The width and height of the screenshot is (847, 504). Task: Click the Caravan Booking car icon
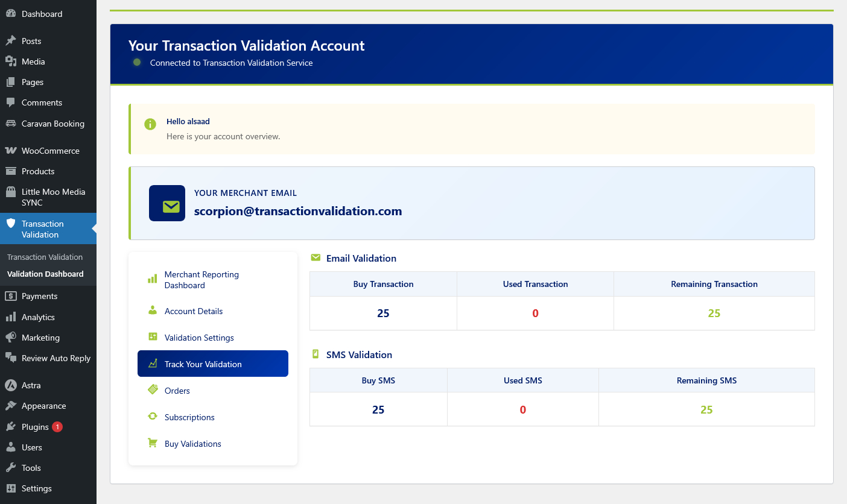pyautogui.click(x=10, y=124)
